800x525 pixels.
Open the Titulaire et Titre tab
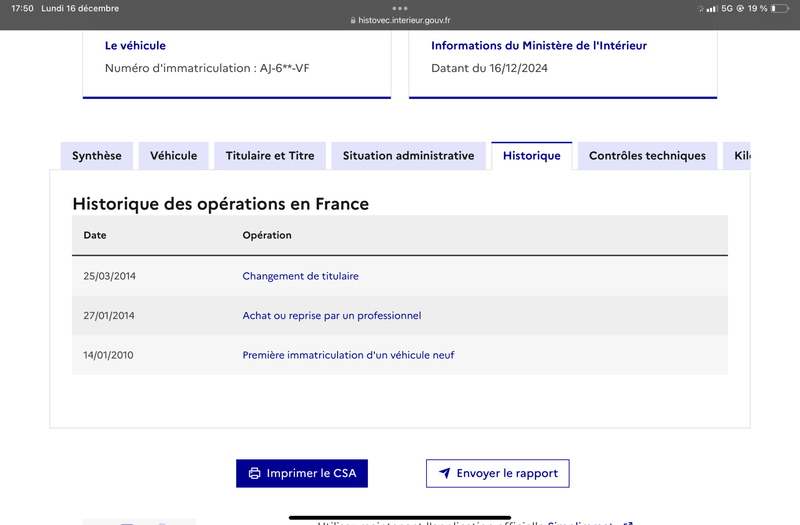click(270, 156)
